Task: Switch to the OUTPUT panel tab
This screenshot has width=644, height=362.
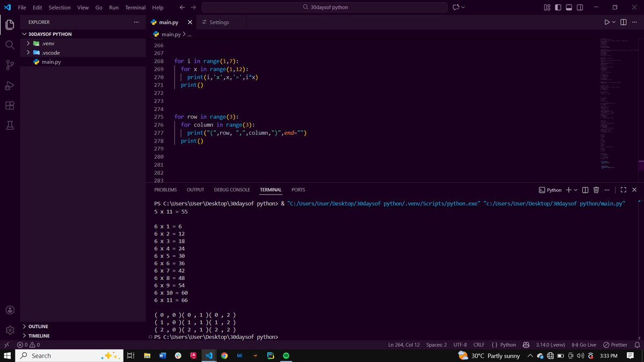Action: pos(195,190)
